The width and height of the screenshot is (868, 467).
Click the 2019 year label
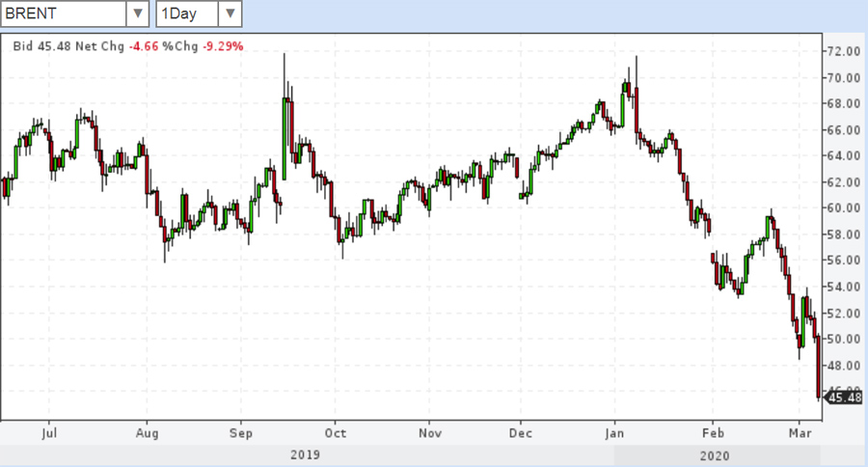(305, 454)
